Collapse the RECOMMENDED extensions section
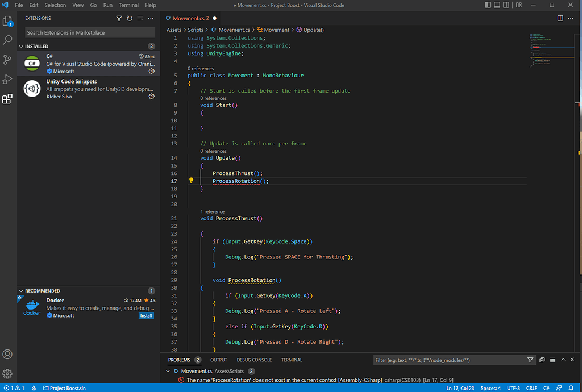582x392 pixels. click(x=21, y=290)
